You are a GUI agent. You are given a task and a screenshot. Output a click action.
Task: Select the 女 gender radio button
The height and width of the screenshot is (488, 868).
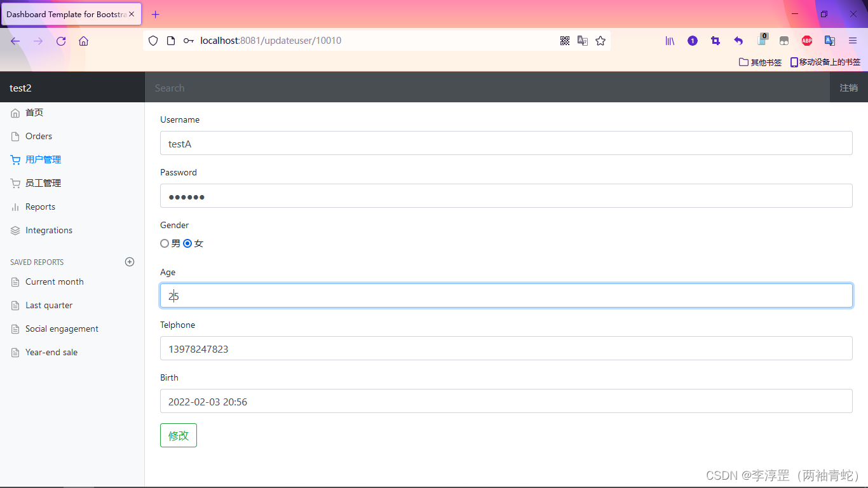187,243
